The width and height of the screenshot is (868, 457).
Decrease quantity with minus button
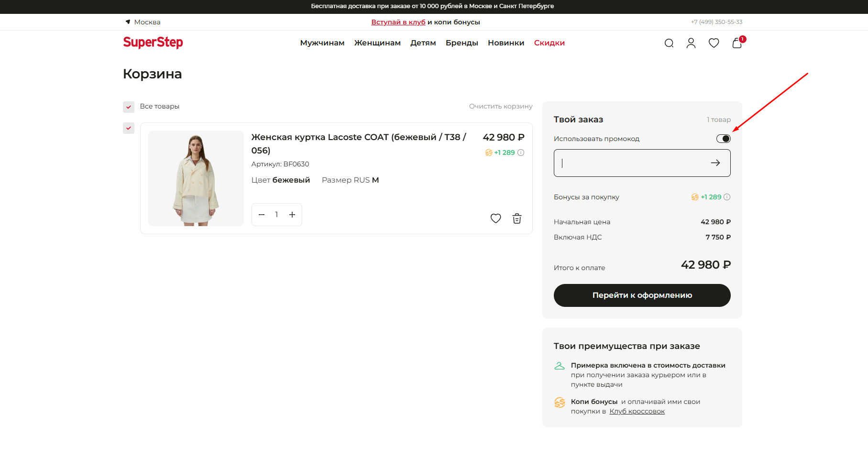[262, 215]
